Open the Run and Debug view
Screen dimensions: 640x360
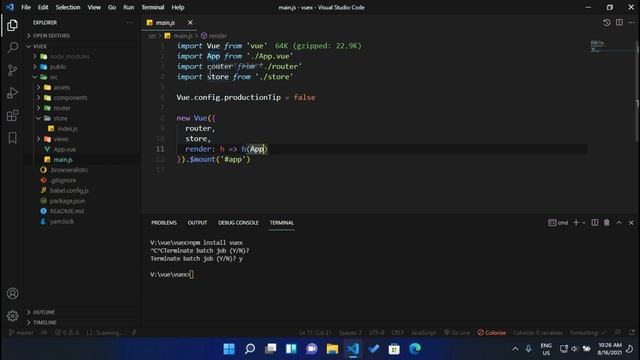coord(12,93)
